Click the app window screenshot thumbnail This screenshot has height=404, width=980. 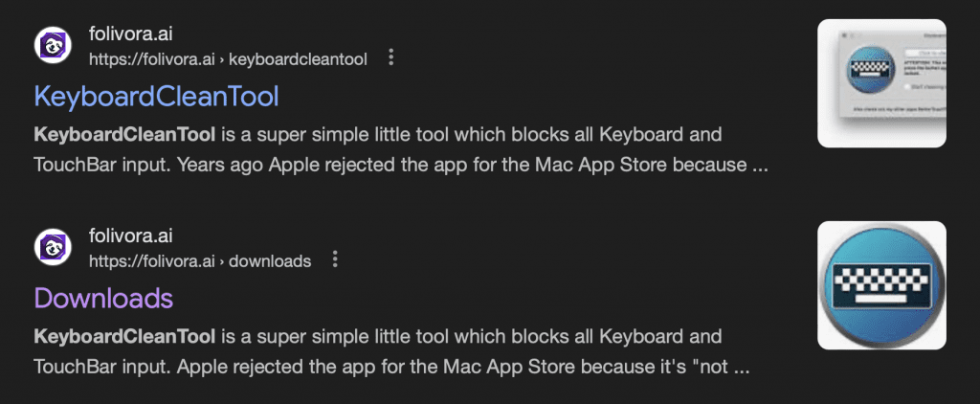[881, 83]
